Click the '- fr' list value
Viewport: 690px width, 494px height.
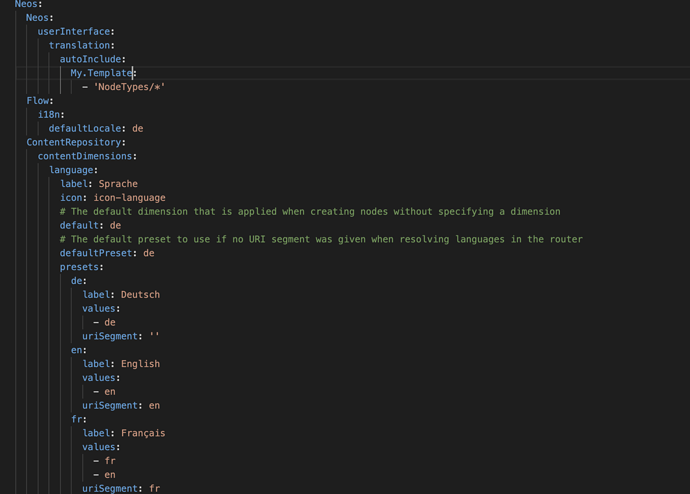click(x=104, y=461)
